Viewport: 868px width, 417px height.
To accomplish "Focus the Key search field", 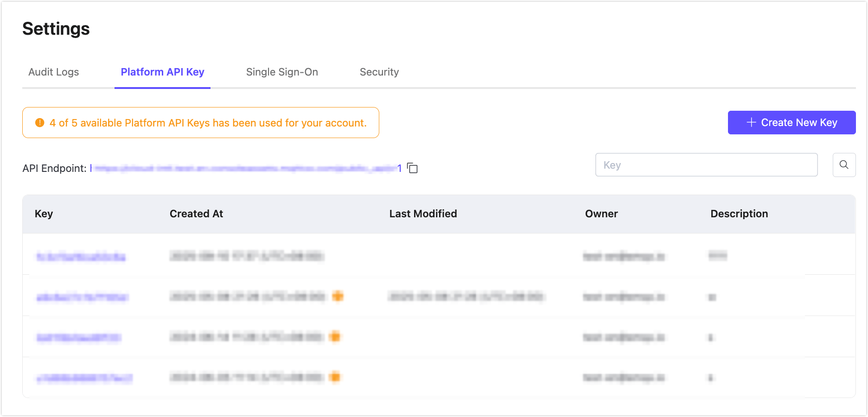I will click(706, 165).
